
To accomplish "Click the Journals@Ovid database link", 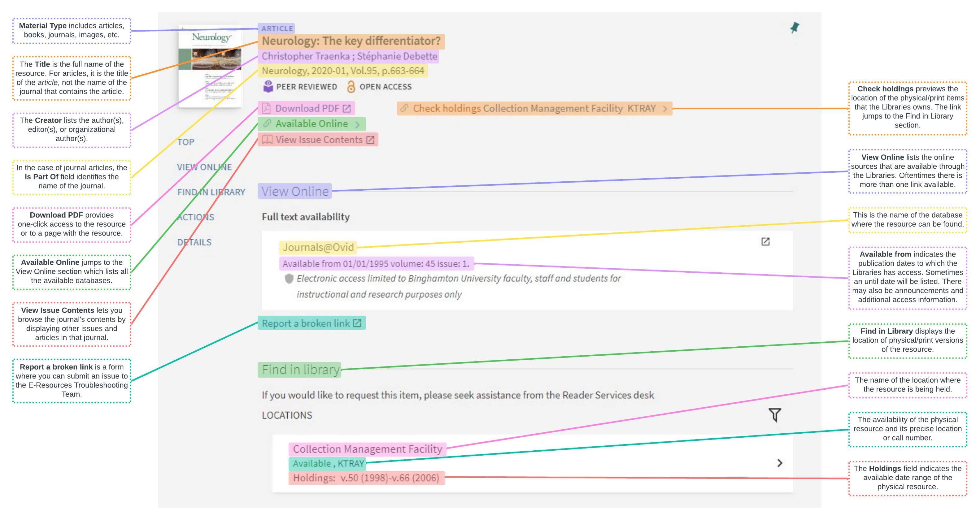I will click(x=318, y=248).
